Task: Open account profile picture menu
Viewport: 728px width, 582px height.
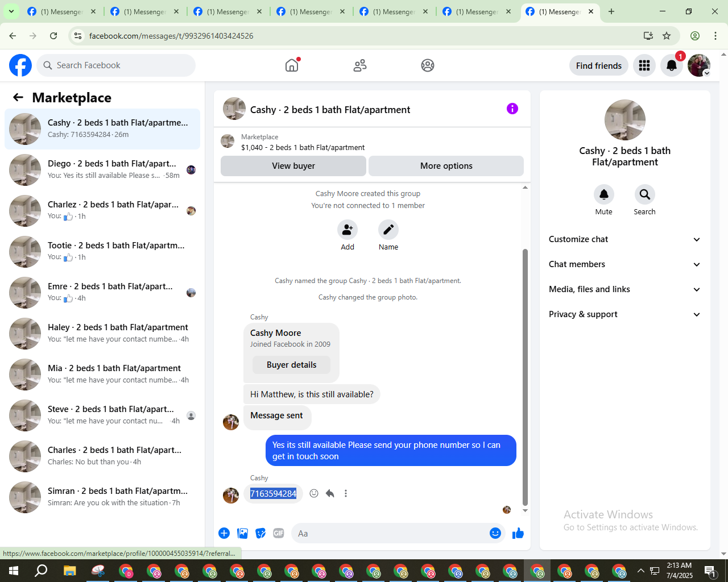Action: [699, 65]
